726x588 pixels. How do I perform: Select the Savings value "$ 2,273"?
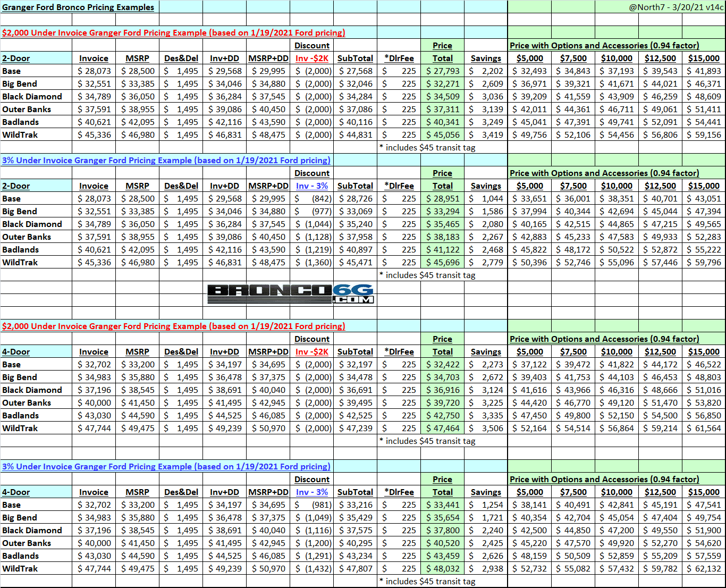coord(486,365)
